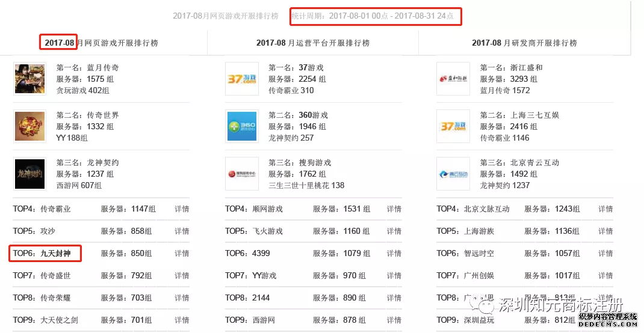Screen dimensions: 644x333
Task: Open 详情 for TOP6 4399
Action: 394,254
